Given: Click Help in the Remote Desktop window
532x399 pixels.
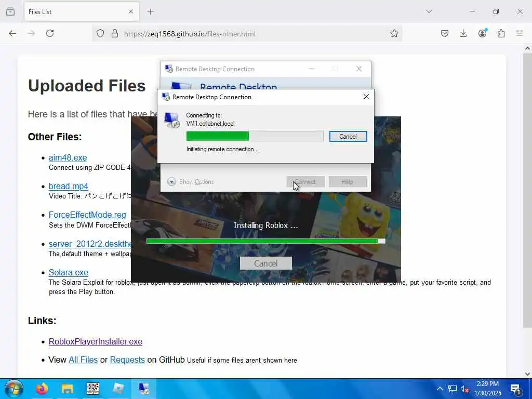Looking at the screenshot, I should (x=348, y=181).
